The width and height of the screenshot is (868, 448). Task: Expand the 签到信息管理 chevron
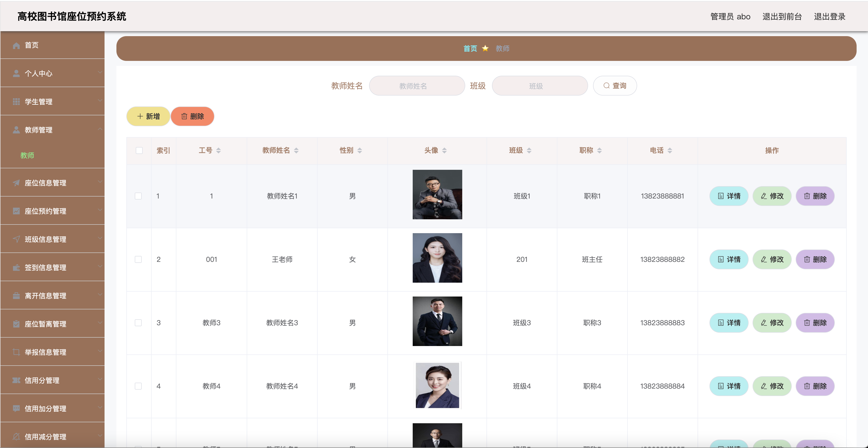(x=100, y=266)
